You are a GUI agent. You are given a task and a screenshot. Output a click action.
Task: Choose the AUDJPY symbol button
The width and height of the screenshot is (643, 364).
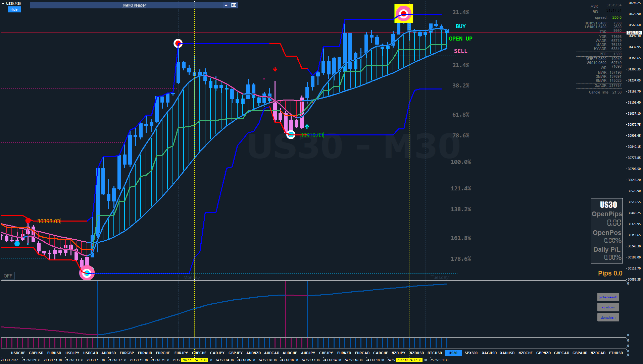tap(308, 353)
